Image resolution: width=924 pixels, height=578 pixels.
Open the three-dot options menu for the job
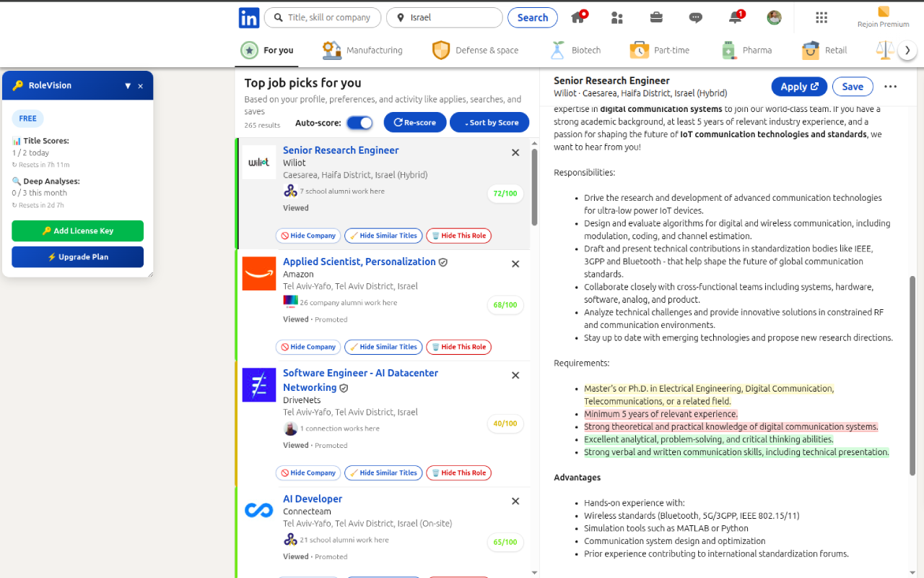tap(889, 86)
